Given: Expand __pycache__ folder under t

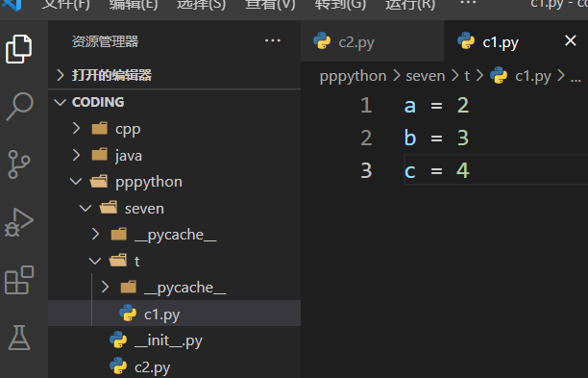Looking at the screenshot, I should point(106,288).
